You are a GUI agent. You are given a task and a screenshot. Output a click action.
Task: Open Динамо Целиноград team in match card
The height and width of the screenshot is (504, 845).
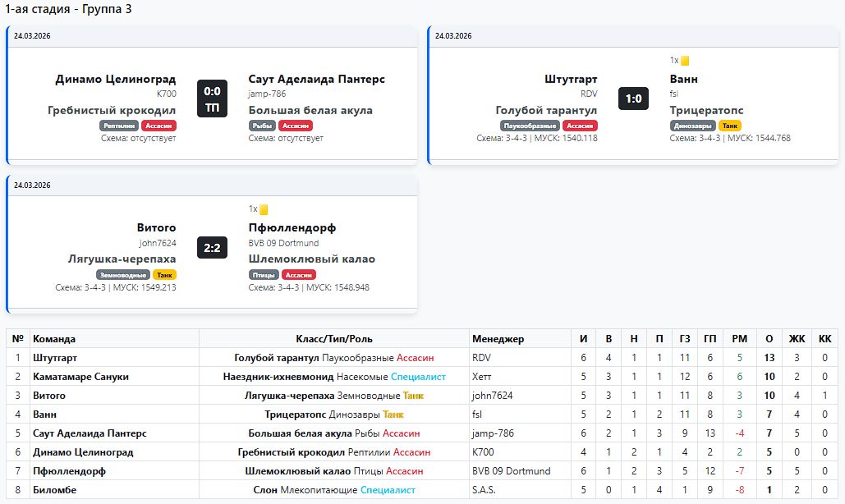click(x=116, y=80)
